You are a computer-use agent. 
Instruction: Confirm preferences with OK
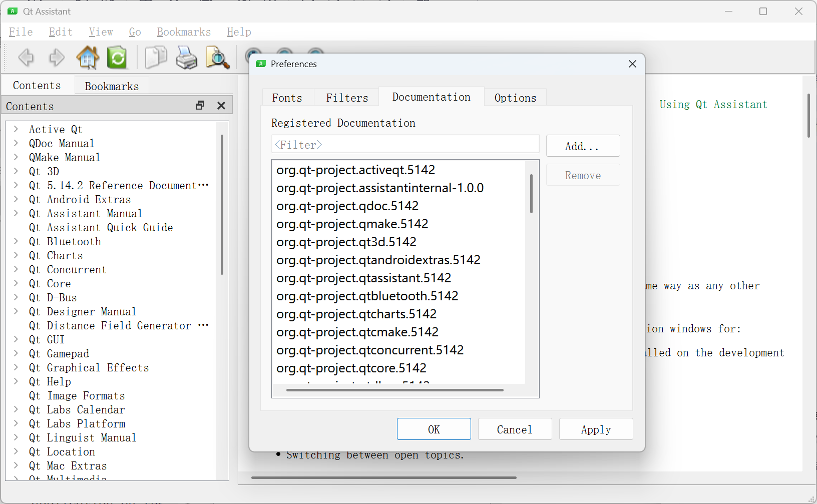pyautogui.click(x=434, y=429)
